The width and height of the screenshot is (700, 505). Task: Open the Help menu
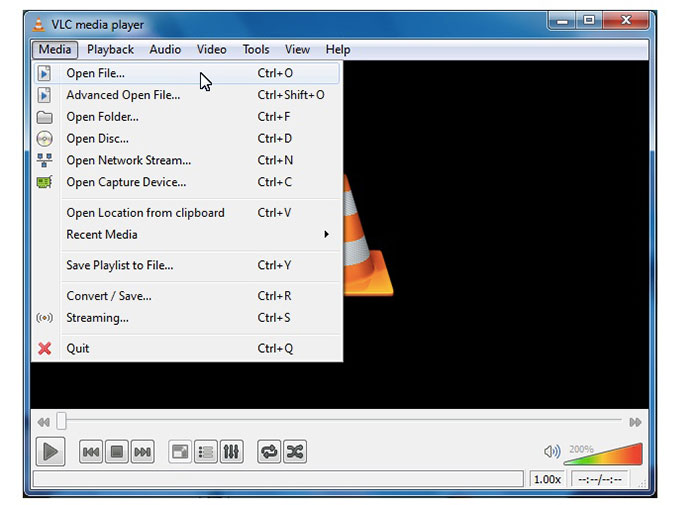click(338, 50)
